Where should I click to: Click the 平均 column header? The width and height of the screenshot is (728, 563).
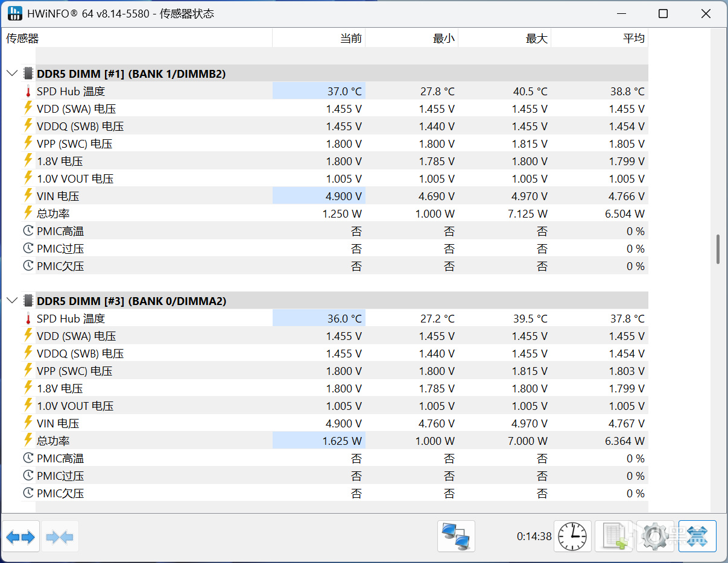click(600, 38)
